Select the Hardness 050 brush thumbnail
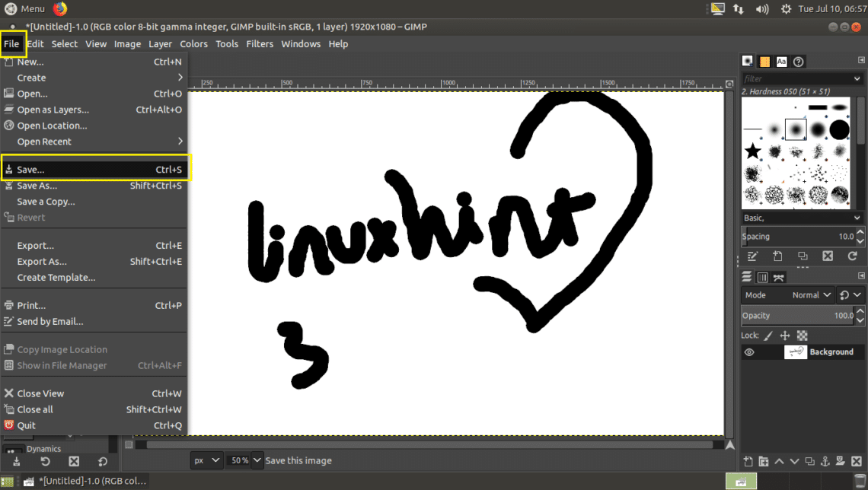Screen dimensions: 868x490 (x=796, y=129)
